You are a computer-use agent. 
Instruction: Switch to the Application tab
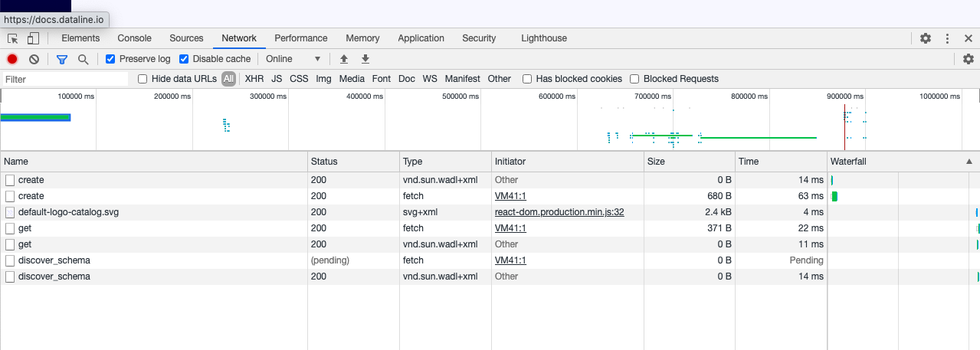point(421,38)
